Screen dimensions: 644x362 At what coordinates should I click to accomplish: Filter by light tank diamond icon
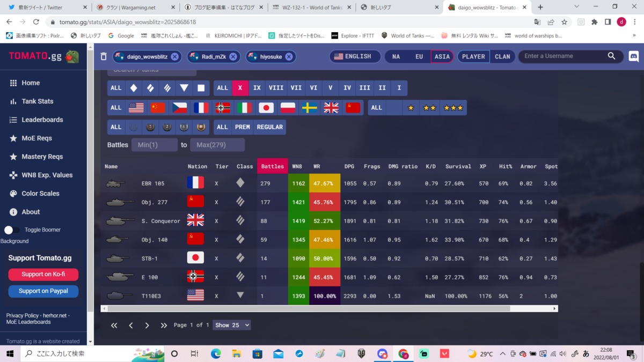[134, 88]
